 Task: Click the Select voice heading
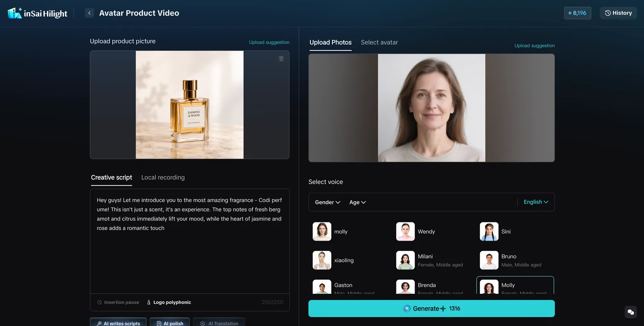pyautogui.click(x=326, y=182)
